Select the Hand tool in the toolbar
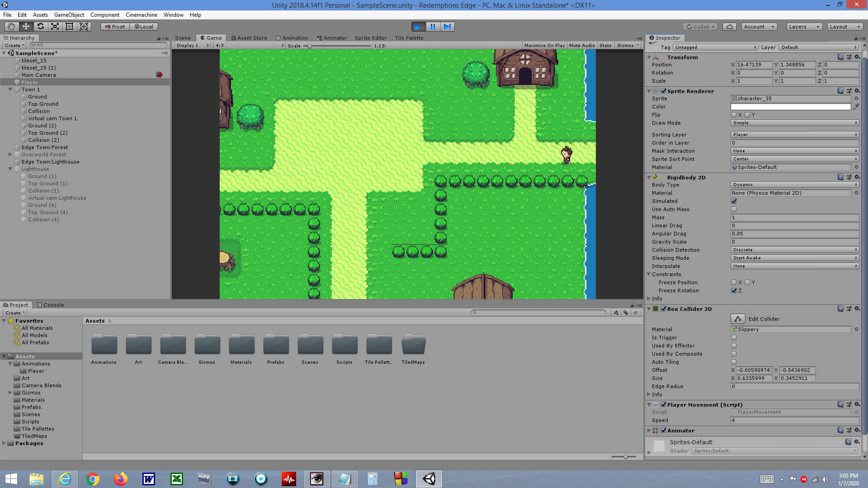 [x=11, y=27]
